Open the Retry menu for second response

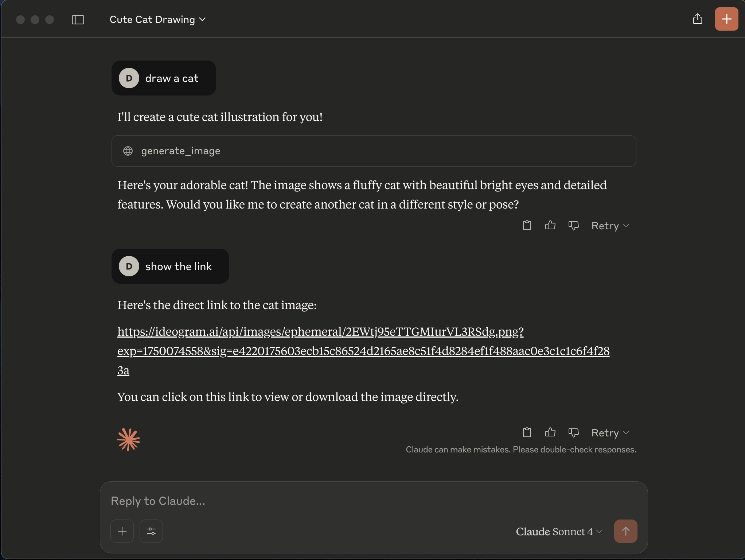610,433
